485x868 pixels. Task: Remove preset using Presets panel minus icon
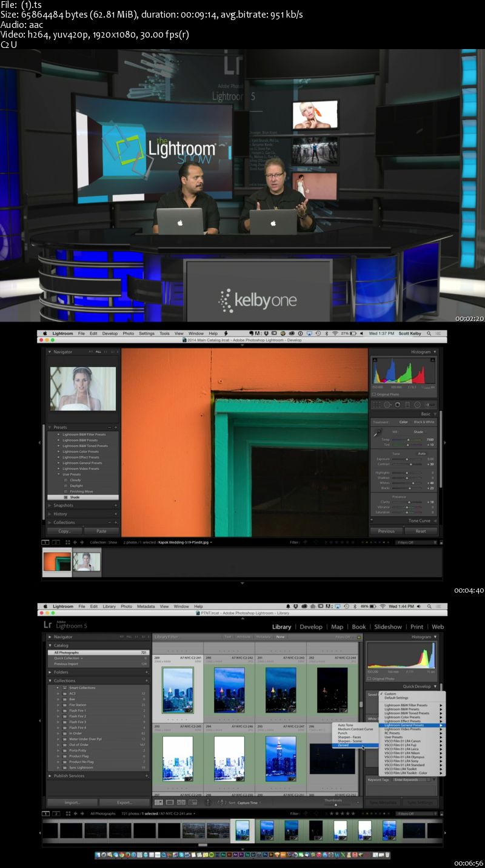pos(110,428)
